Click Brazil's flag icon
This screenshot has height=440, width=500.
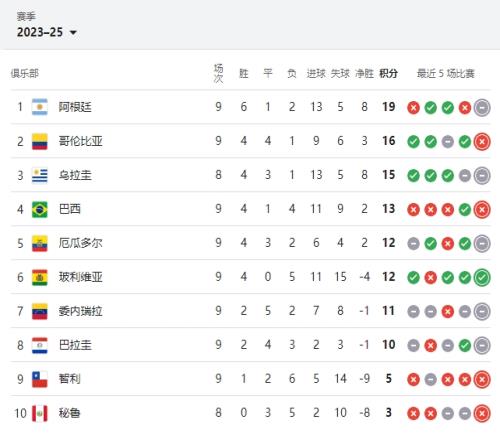pyautogui.click(x=40, y=209)
